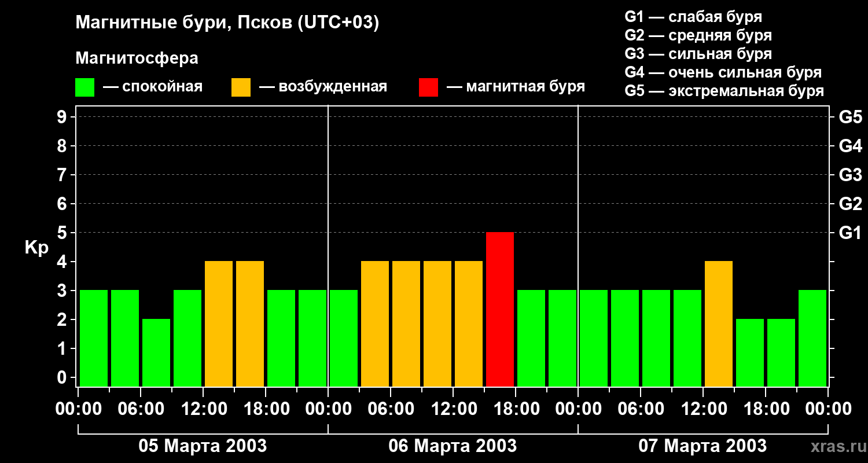Click the 'Kp' axis label
The height and width of the screenshot is (463, 868).
pos(36,248)
